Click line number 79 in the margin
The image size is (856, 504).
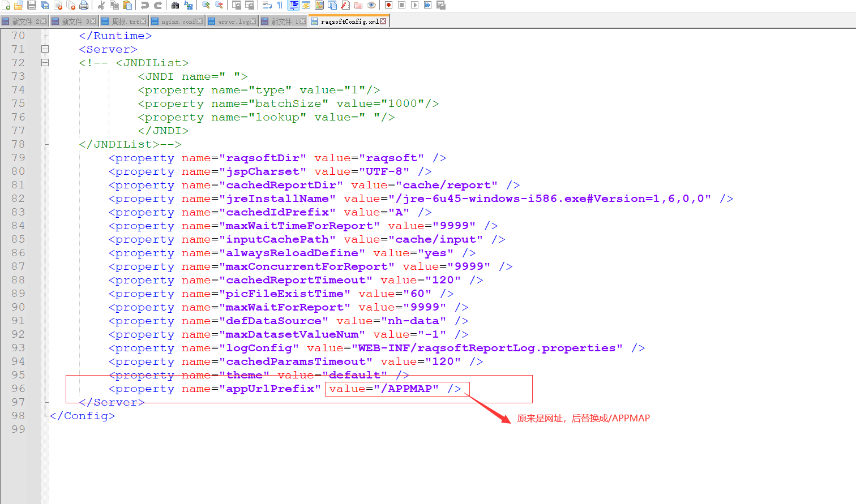pos(18,158)
